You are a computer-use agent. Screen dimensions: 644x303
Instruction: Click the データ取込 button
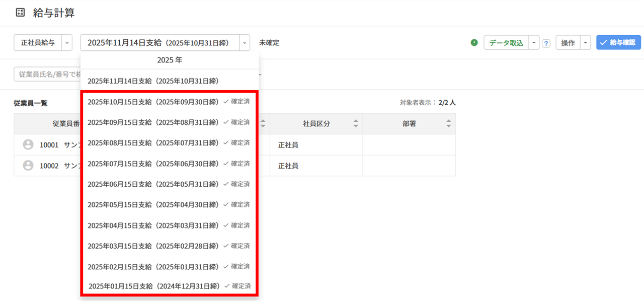tap(506, 43)
